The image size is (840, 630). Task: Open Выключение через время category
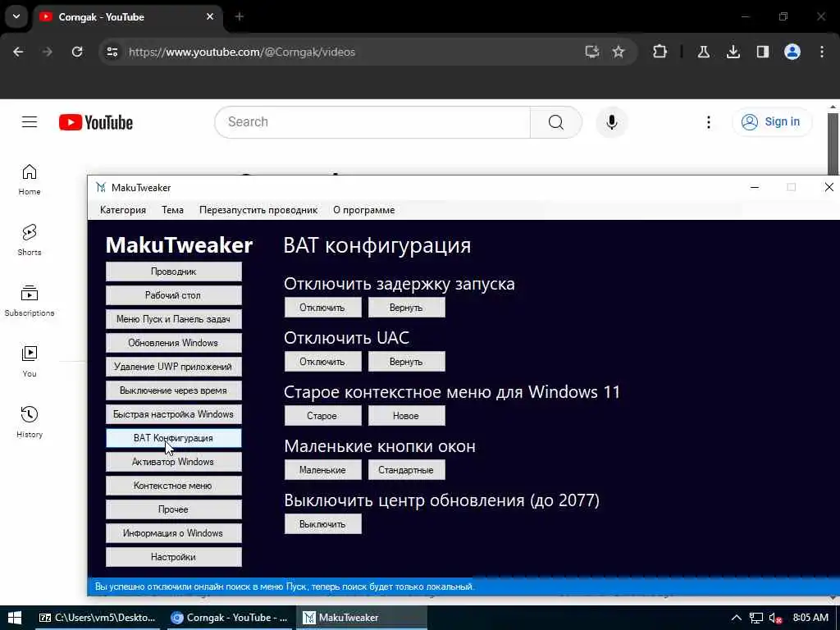(174, 390)
